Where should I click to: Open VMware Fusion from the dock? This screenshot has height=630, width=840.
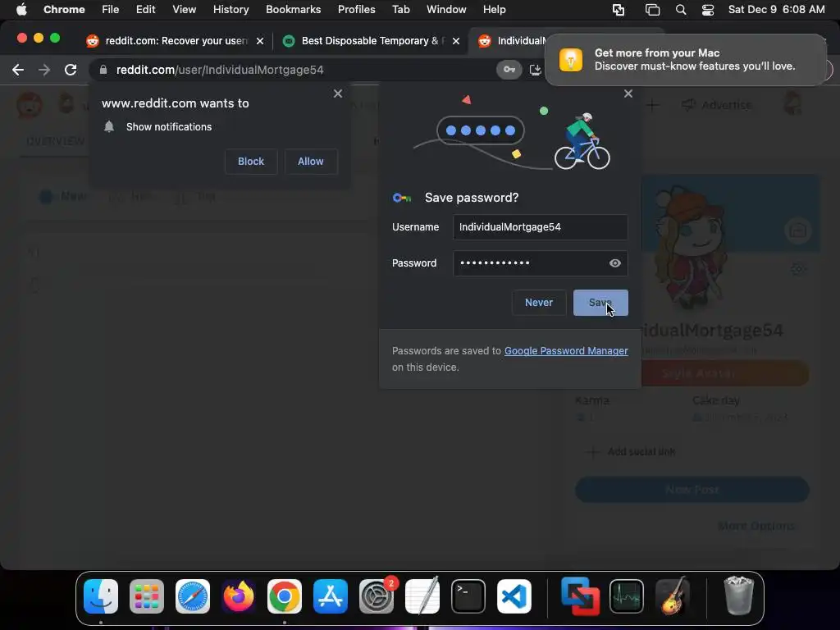pyautogui.click(x=580, y=596)
